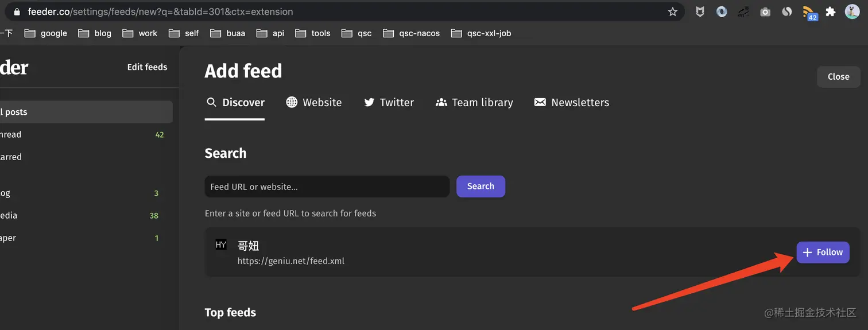View site info via the lock icon

coord(17,12)
